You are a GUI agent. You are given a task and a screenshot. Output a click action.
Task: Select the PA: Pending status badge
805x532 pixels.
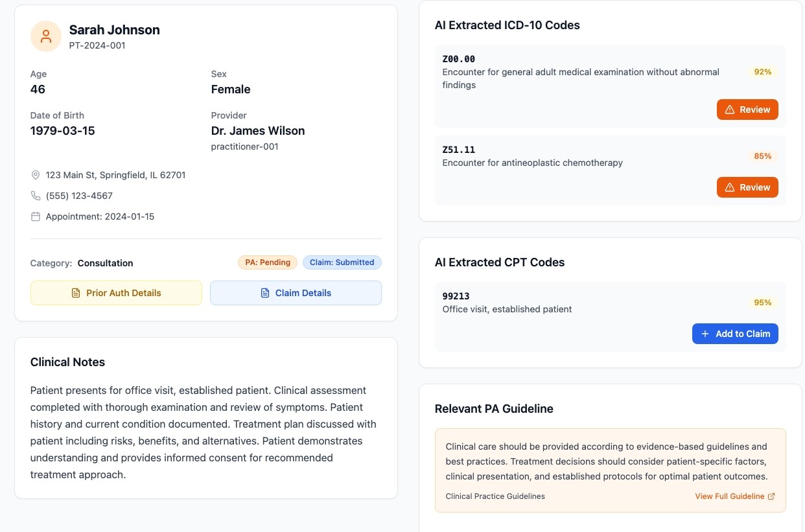pyautogui.click(x=267, y=262)
